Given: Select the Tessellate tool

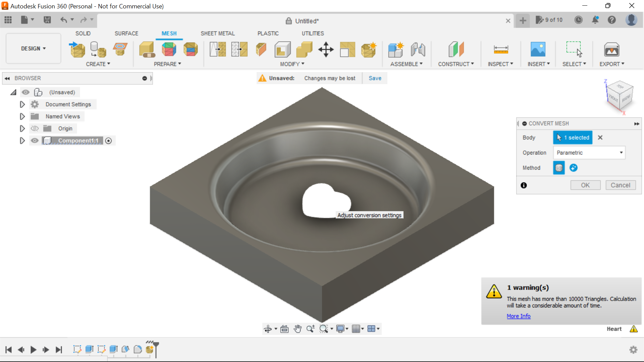Looking at the screenshot, I should coord(98,50).
